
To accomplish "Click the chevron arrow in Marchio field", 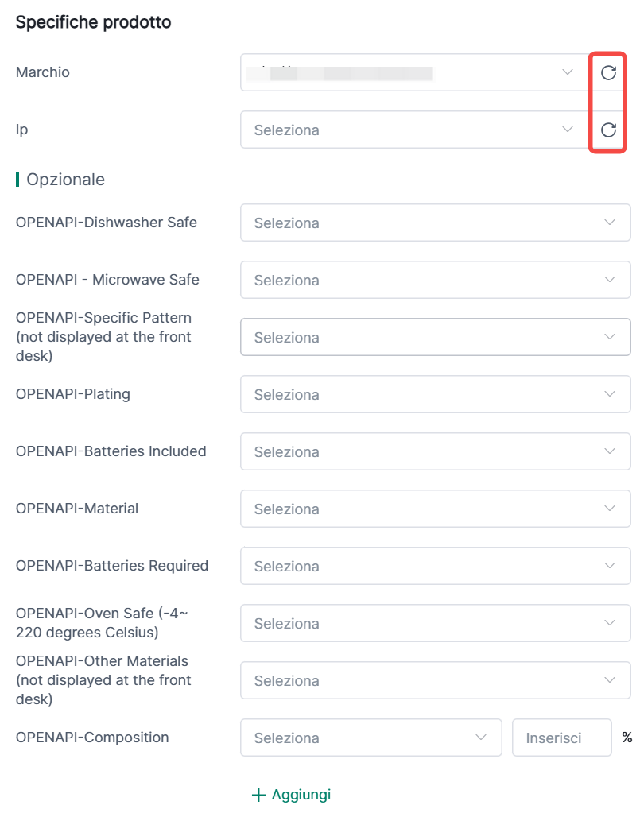I will (x=568, y=73).
